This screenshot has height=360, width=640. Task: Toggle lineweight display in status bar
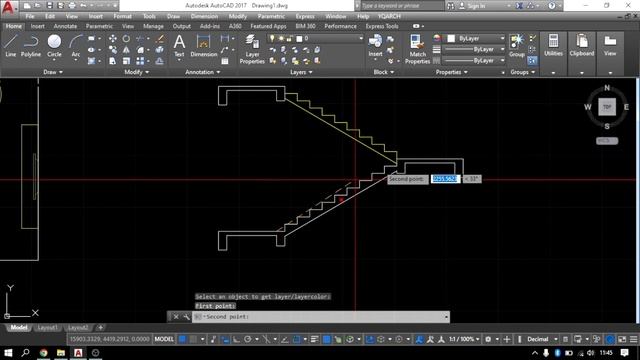(x=314, y=339)
